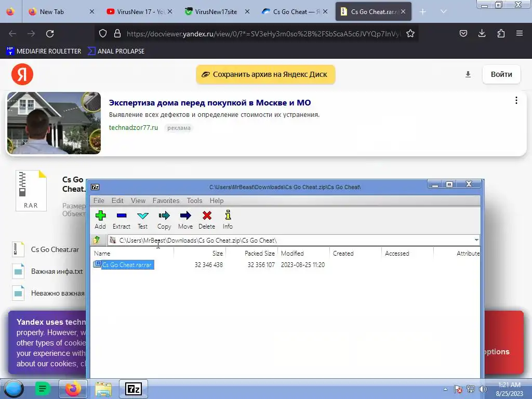Open the Pocket save icon

click(463, 33)
